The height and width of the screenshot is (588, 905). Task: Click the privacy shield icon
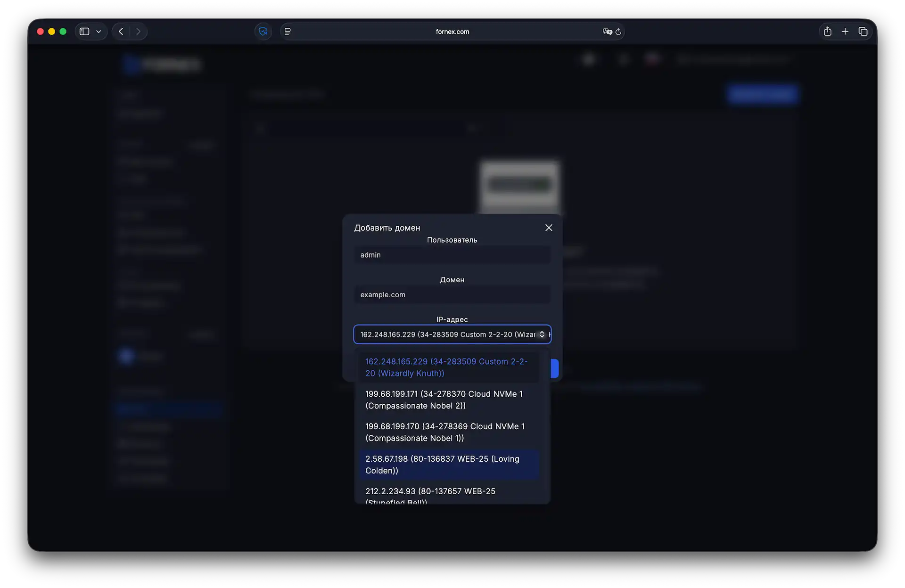coord(263,32)
